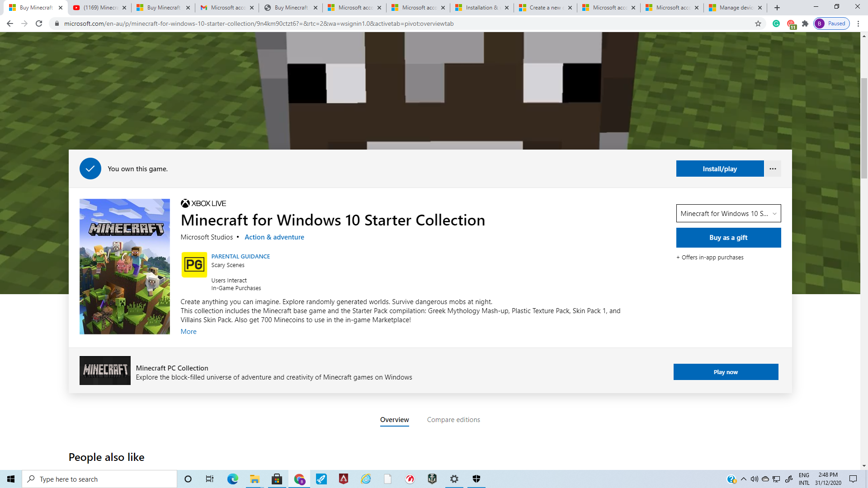
Task: Open the PARENTAL GUIDANCE rating link
Action: click(x=241, y=256)
